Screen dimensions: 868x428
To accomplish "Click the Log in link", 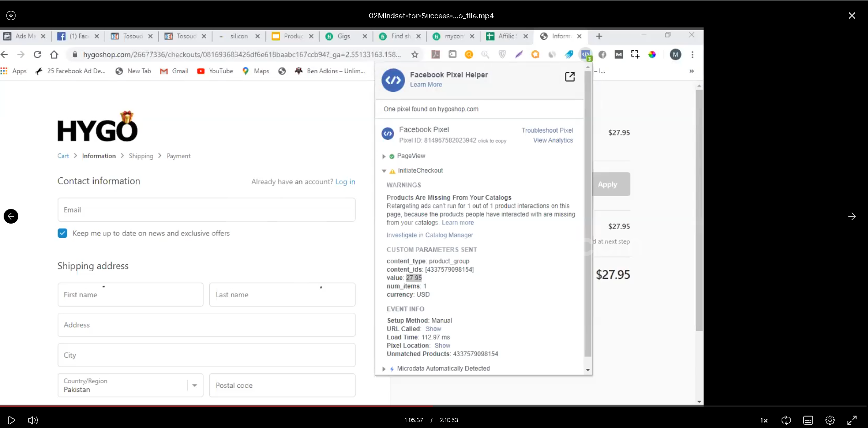I will (x=345, y=182).
